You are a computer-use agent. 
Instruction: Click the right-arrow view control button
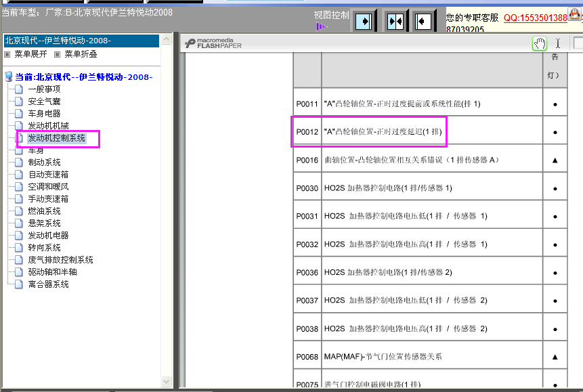(364, 21)
